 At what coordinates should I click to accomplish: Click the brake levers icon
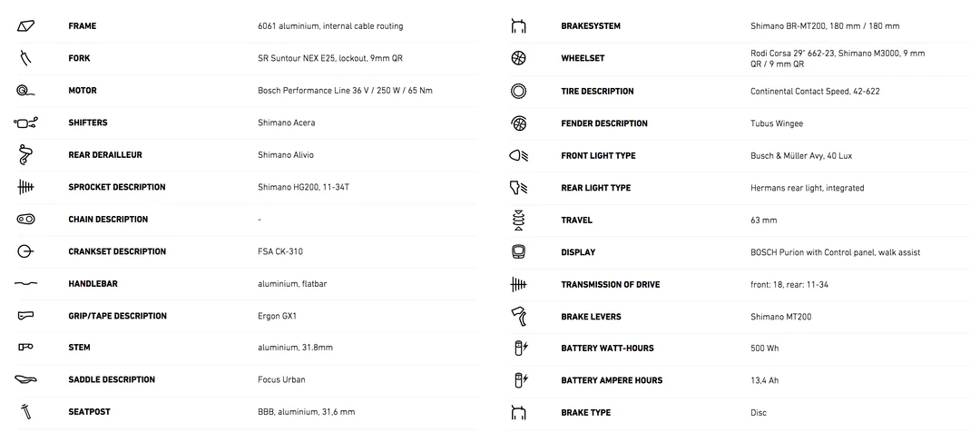tap(519, 316)
